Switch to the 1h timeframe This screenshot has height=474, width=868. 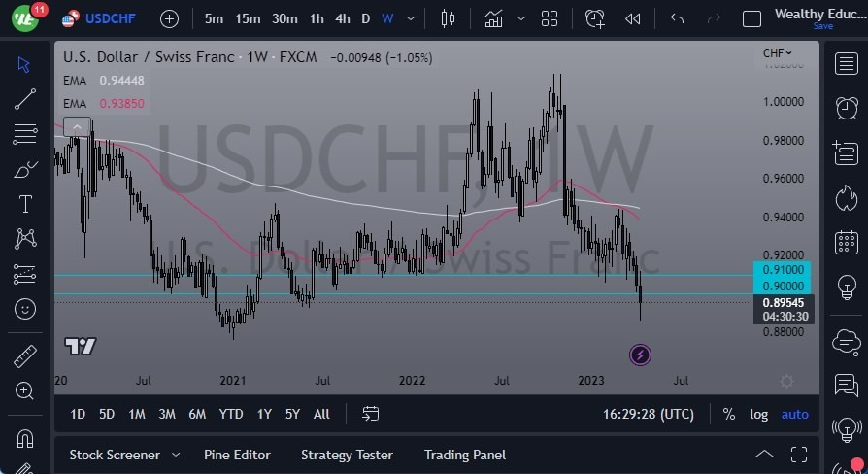[317, 18]
